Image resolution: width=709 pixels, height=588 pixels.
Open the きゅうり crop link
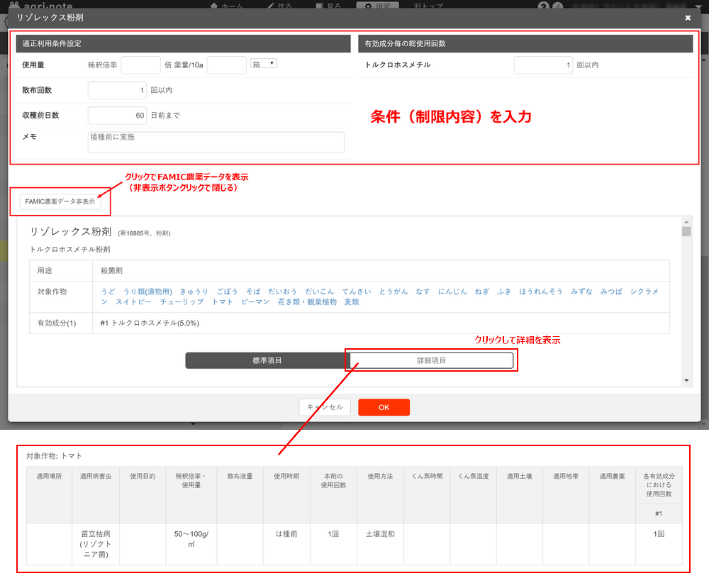[194, 292]
